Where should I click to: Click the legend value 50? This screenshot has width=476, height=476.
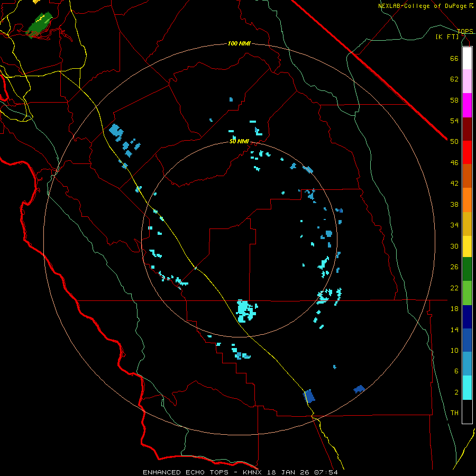click(454, 142)
